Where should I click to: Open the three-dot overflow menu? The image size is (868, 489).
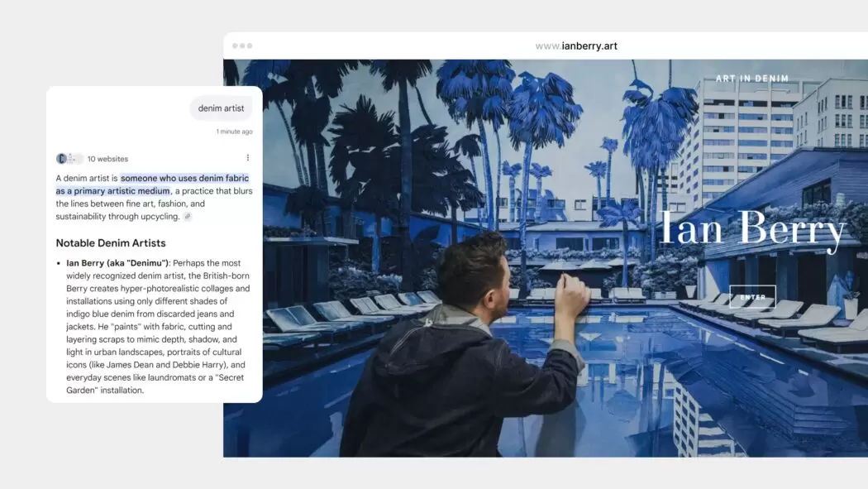coord(248,157)
